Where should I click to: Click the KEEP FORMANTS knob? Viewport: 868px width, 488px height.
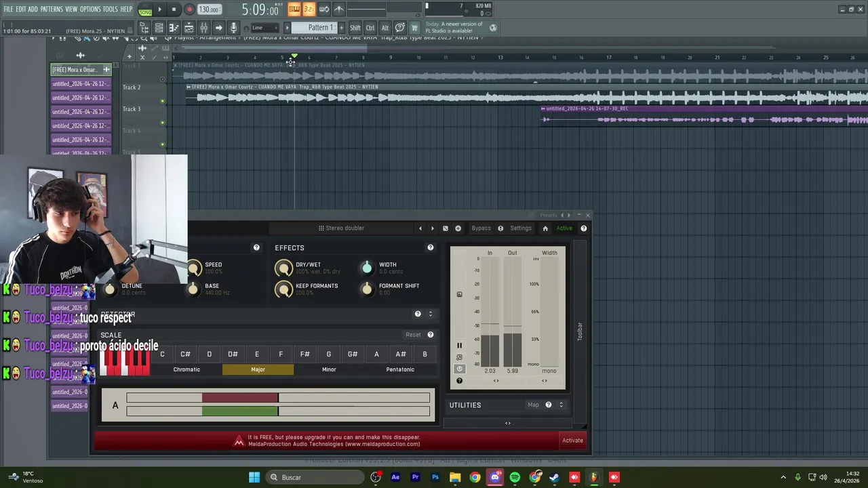point(283,289)
